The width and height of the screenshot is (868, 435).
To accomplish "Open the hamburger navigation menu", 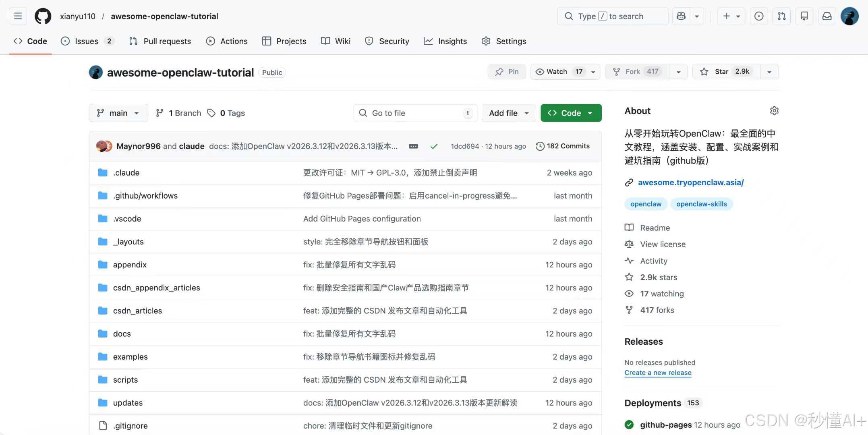I will 18,17.
